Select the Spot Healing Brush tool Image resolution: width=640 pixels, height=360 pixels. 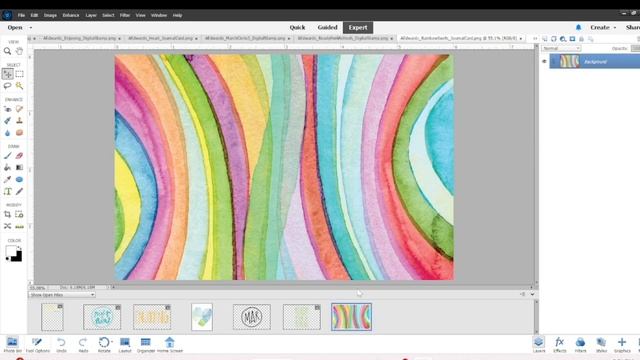coord(19,109)
